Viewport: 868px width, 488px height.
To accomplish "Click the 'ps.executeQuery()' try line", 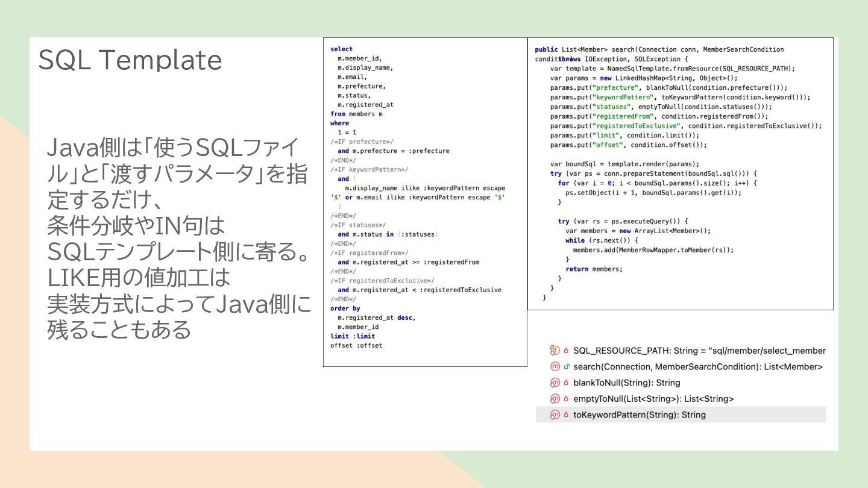I will [623, 222].
